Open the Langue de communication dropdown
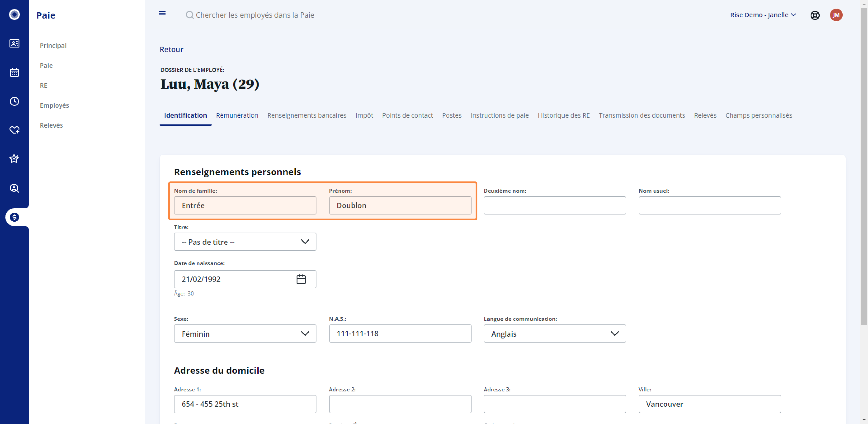Screen dimensions: 868x424 [555, 333]
